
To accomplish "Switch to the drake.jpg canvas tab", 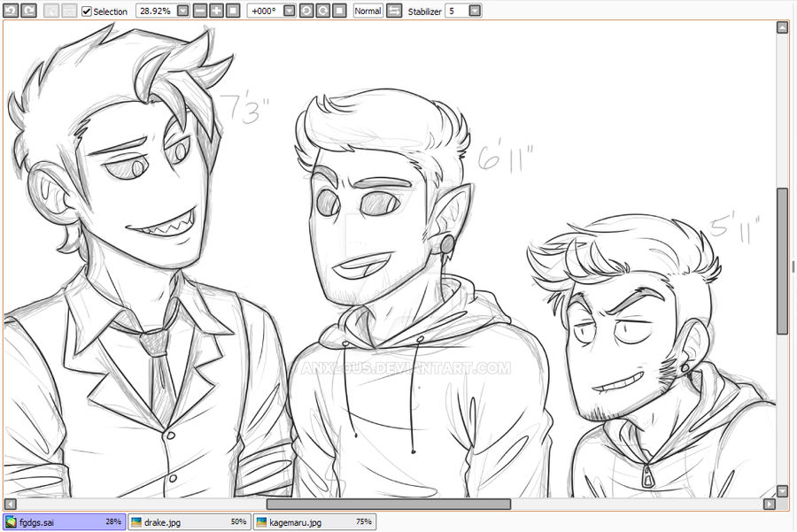I will (x=190, y=522).
